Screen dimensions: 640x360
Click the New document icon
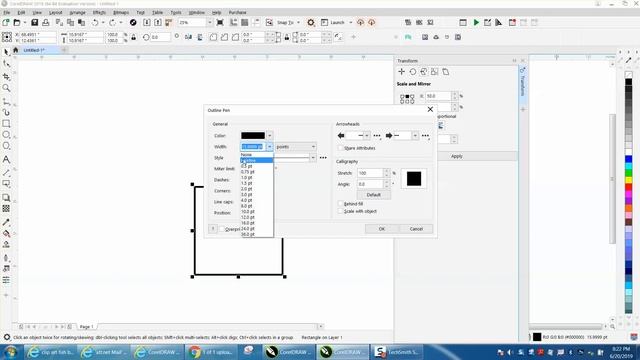tap(6, 22)
